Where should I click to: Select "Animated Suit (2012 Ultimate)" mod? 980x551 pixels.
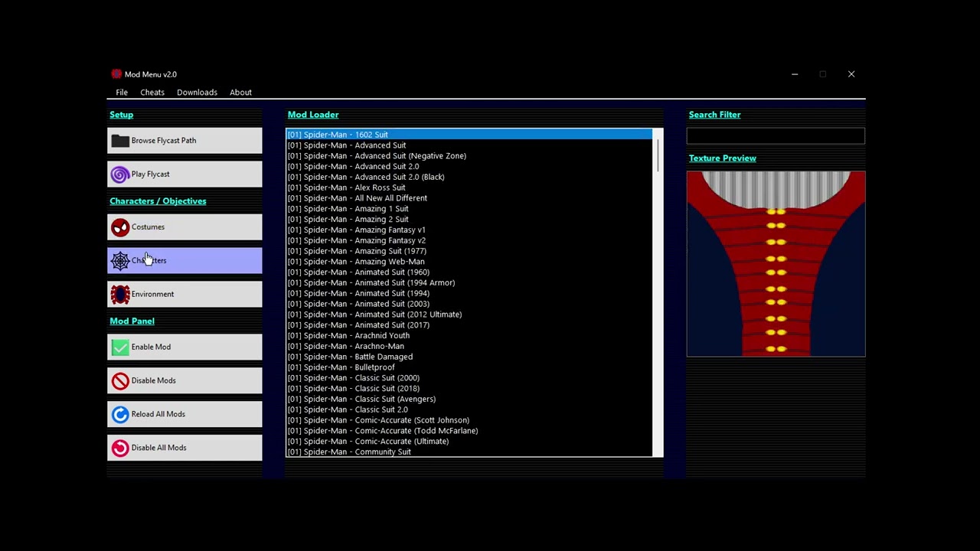[469, 315]
